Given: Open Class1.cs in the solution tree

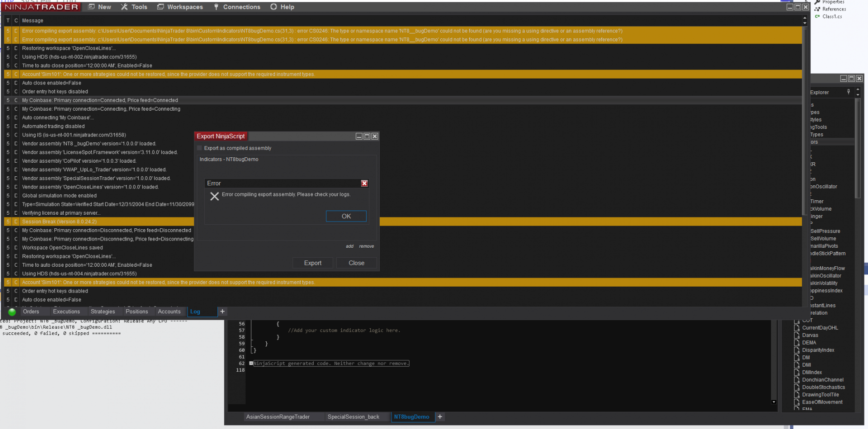Looking at the screenshot, I should click(x=832, y=17).
